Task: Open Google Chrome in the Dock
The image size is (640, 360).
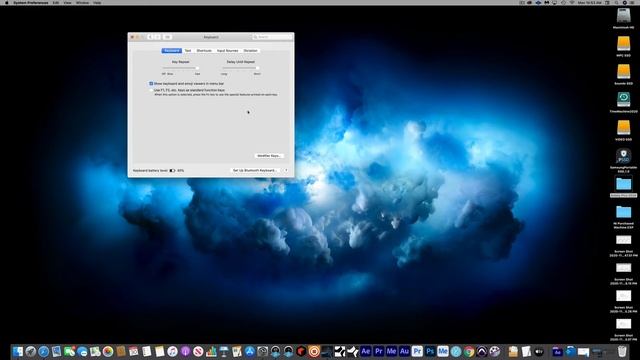Action: (469, 351)
